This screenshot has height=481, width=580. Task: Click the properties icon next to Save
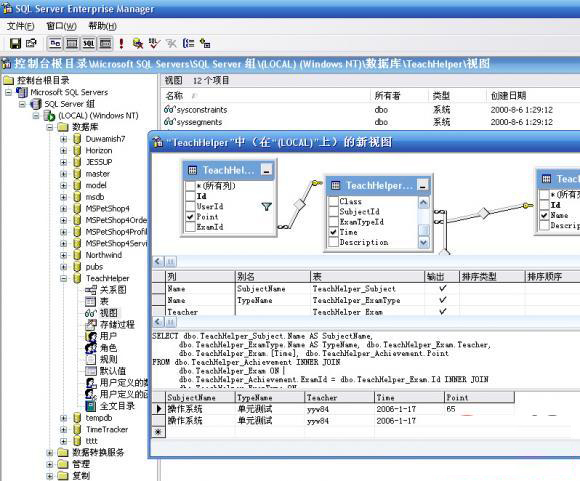31,44
